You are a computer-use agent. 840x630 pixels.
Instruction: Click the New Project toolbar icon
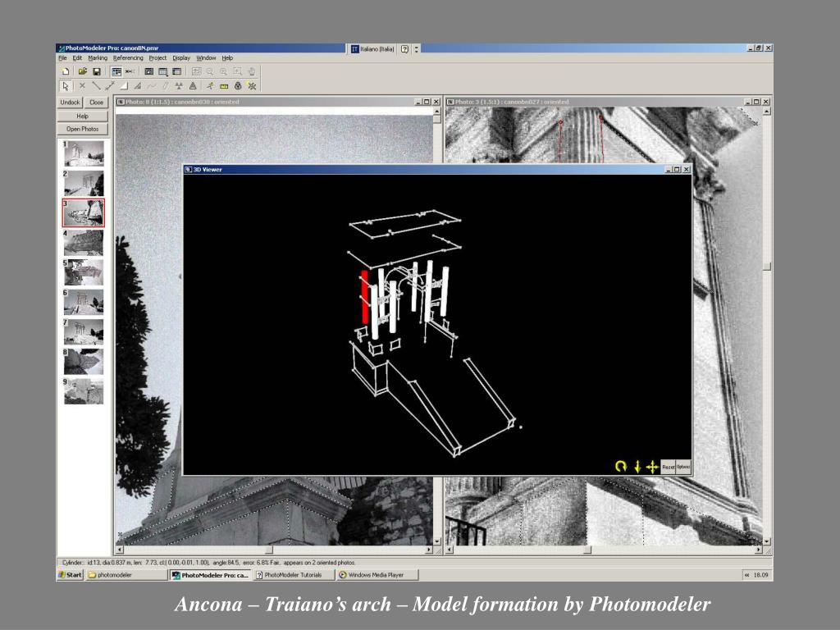[x=66, y=71]
